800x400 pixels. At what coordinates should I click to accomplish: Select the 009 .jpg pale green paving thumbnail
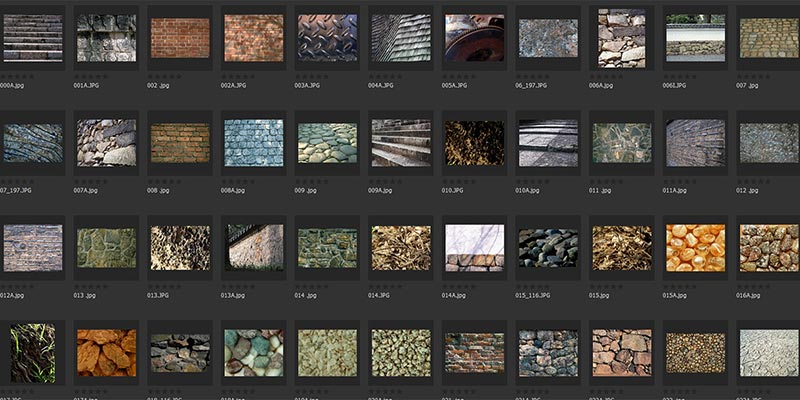pos(328,143)
